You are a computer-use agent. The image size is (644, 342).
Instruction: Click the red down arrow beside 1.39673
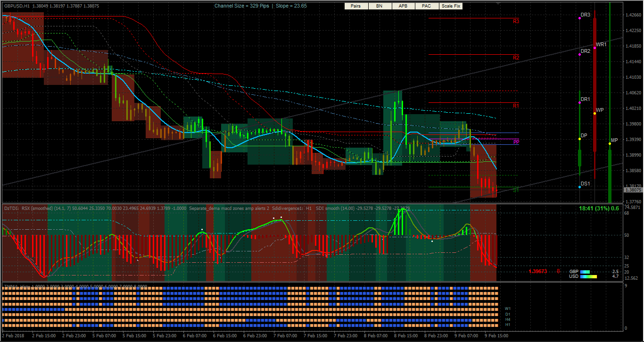tap(558, 271)
